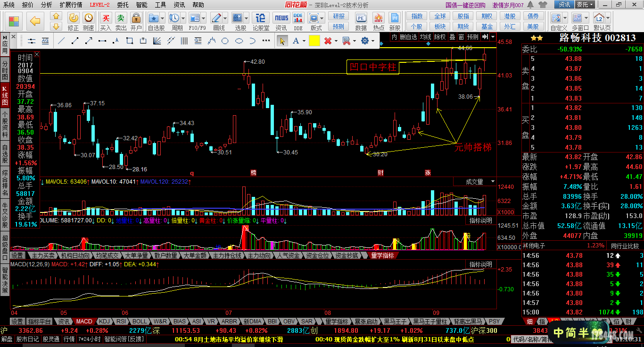Screen dimensions: 644x347
Task: Toggle the 叠 overlay option
Action: point(452,37)
